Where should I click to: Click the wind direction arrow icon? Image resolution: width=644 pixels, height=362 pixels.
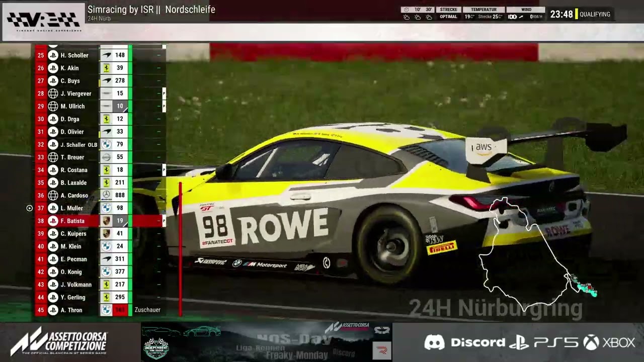[521, 17]
